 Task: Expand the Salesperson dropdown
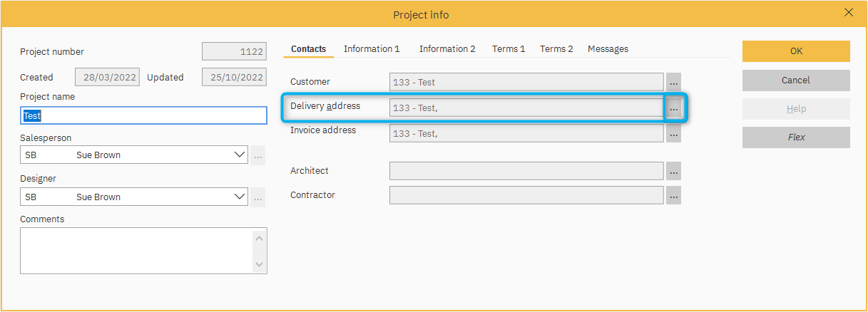(239, 155)
